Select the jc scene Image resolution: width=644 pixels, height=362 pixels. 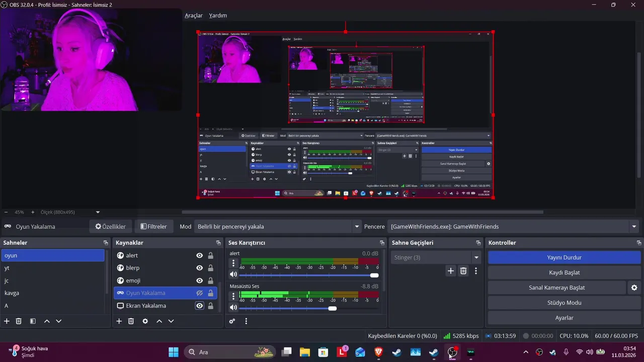pos(52,281)
